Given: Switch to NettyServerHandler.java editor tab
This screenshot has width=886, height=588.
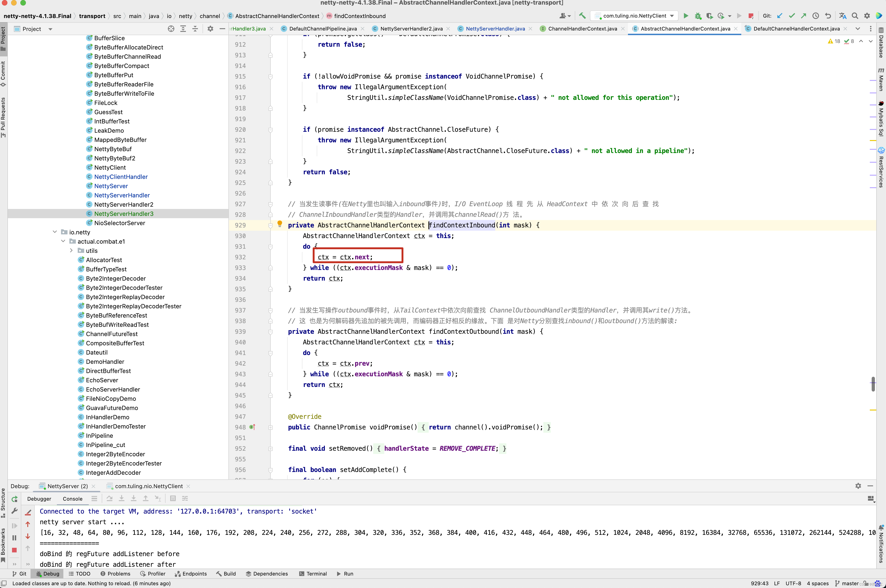Looking at the screenshot, I should tap(495, 28).
